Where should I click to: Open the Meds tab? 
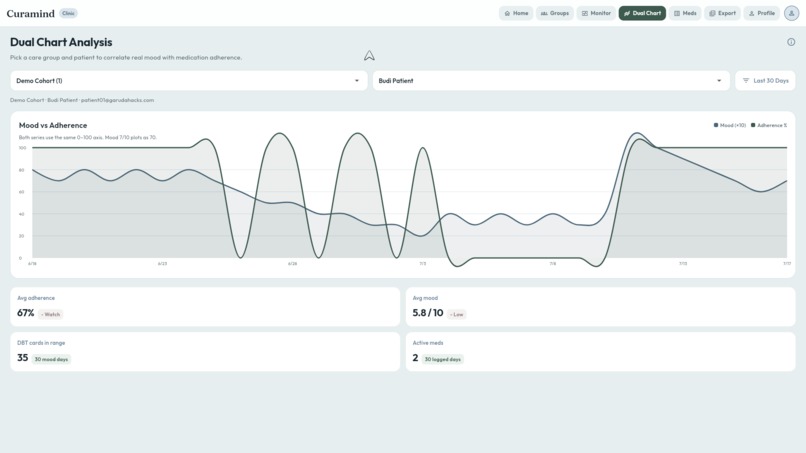coord(685,13)
